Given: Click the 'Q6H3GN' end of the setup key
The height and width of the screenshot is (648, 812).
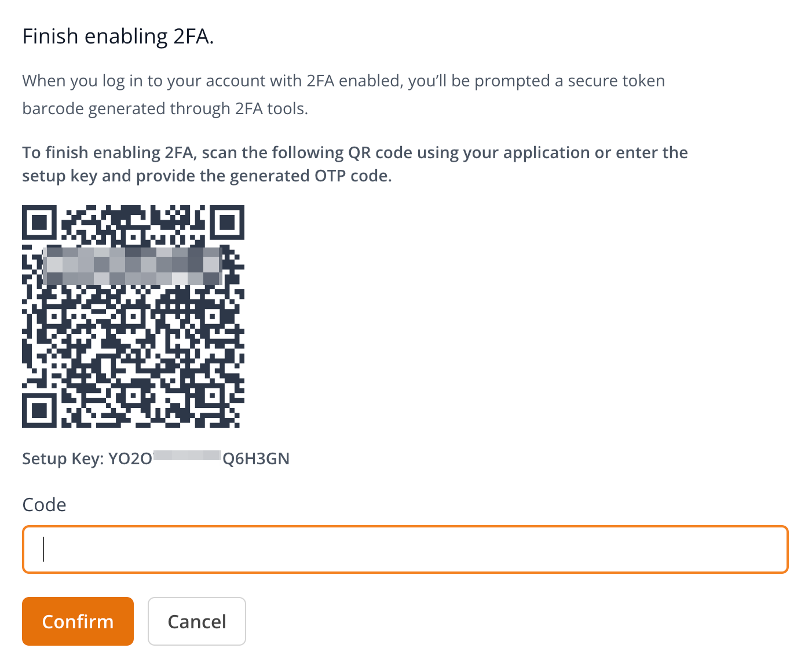Looking at the screenshot, I should coord(256,458).
